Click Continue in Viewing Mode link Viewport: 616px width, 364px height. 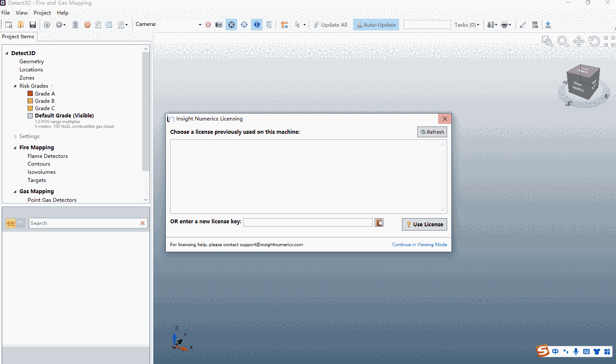420,244
